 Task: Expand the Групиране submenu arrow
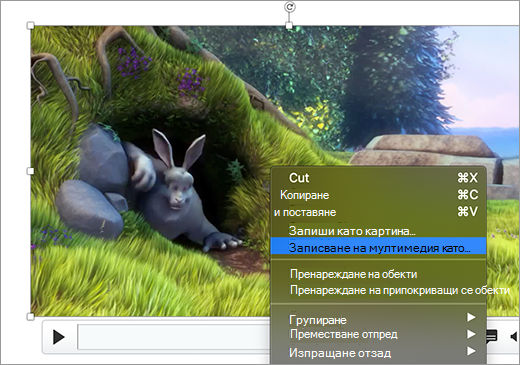click(471, 317)
